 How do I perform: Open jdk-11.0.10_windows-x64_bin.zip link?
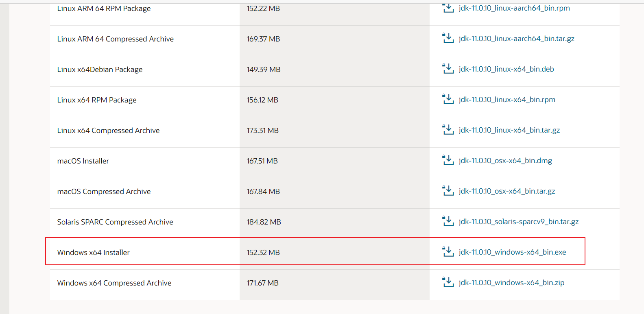click(512, 283)
